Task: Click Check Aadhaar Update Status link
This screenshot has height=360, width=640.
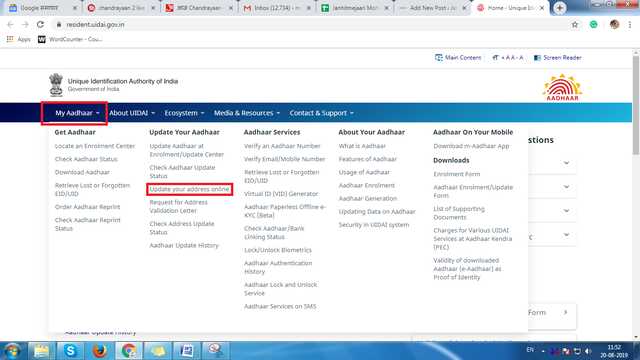Action: coord(182,172)
